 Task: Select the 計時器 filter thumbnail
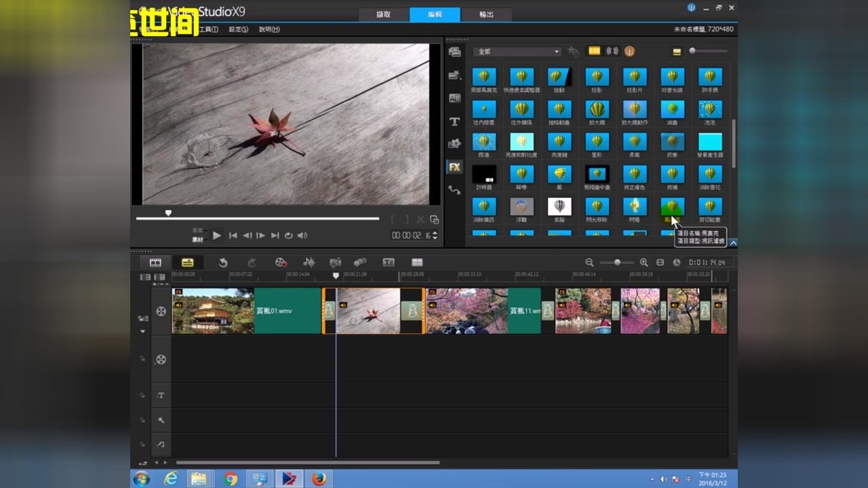[x=484, y=174]
